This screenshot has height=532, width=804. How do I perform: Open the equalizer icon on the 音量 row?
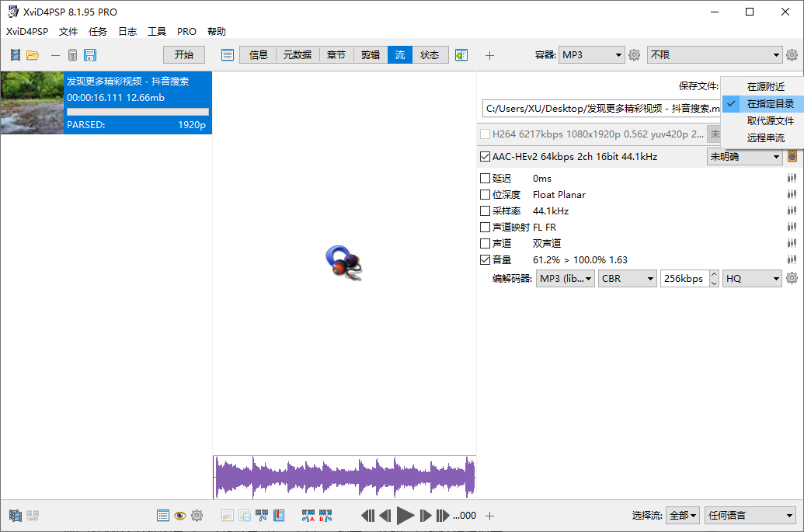[792, 259]
